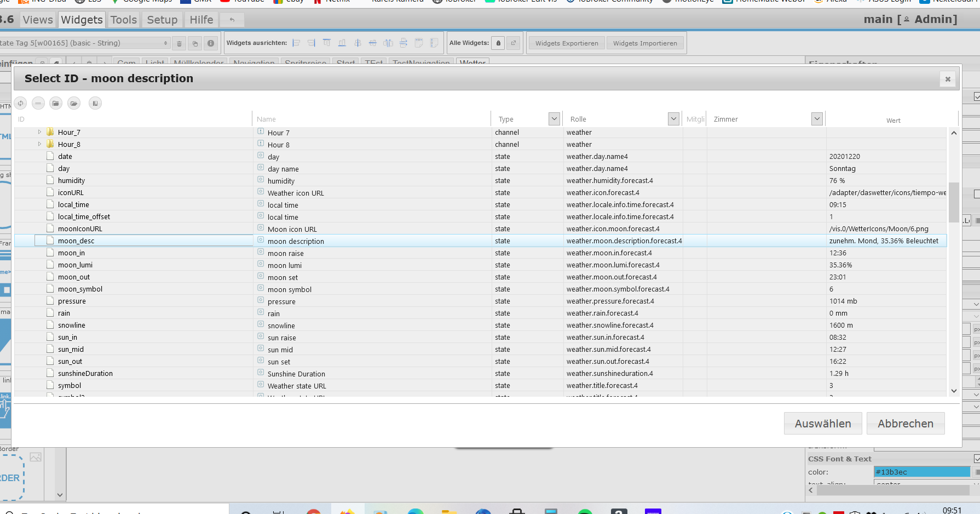Align widgets to the top
Image resolution: width=980 pixels, height=514 pixels.
pos(327,43)
